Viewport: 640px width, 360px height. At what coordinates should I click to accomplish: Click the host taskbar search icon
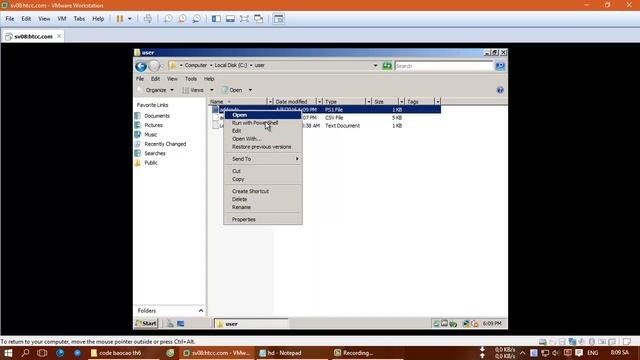25,353
